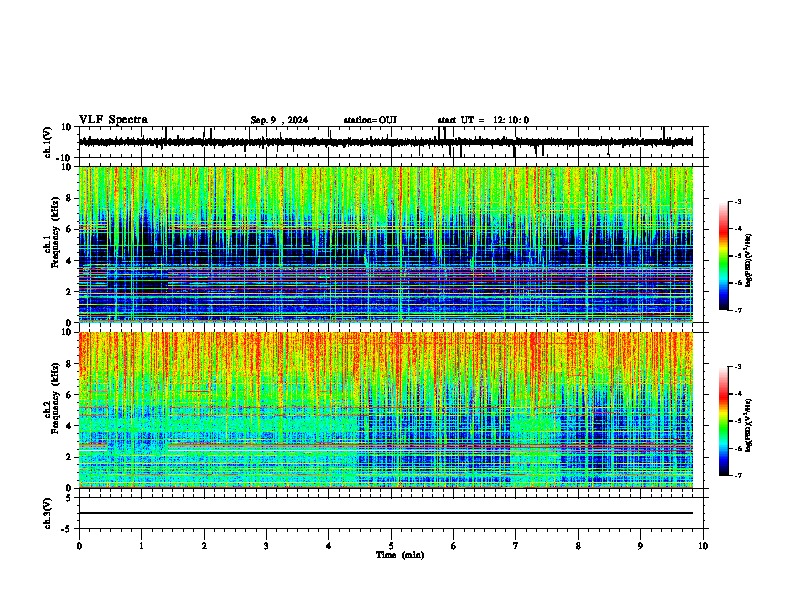Click the ch.1 voltage waveform trace
The width and height of the screenshot is (792, 612).
(x=385, y=142)
